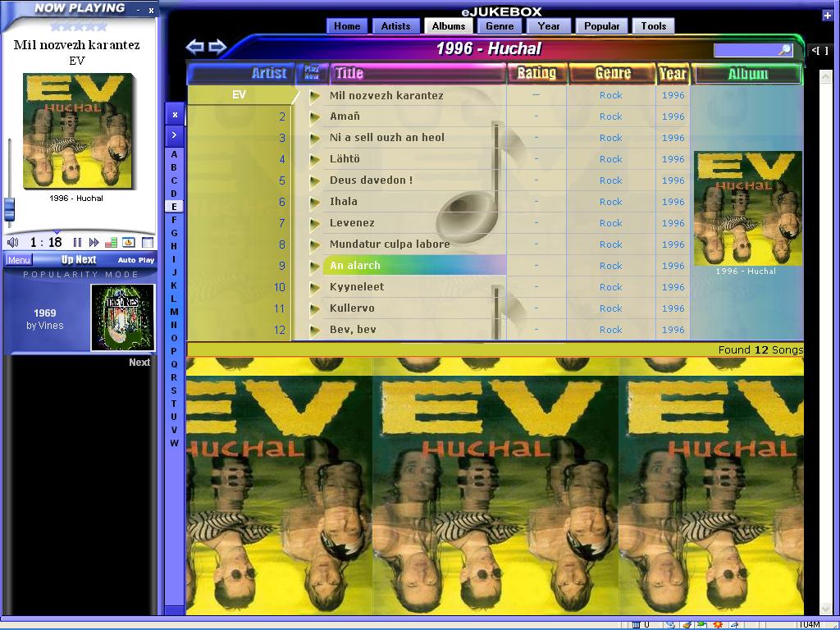Pause the currently playing song

[x=78, y=242]
